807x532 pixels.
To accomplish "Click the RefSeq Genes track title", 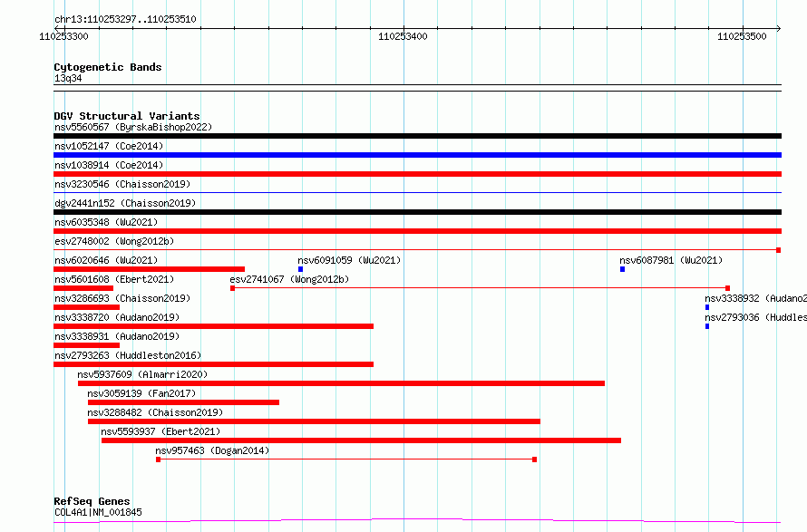I will [x=92, y=501].
